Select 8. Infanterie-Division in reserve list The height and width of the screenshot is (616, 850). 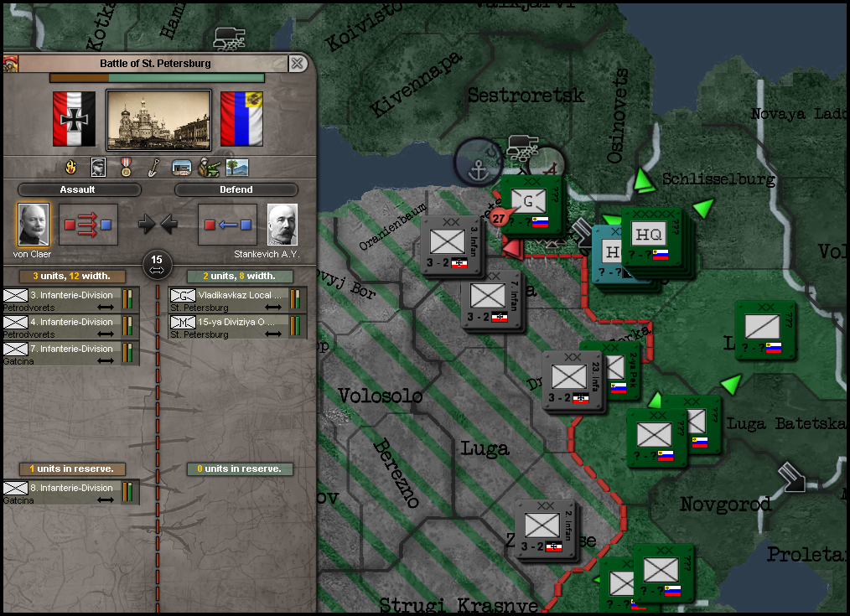(71, 493)
